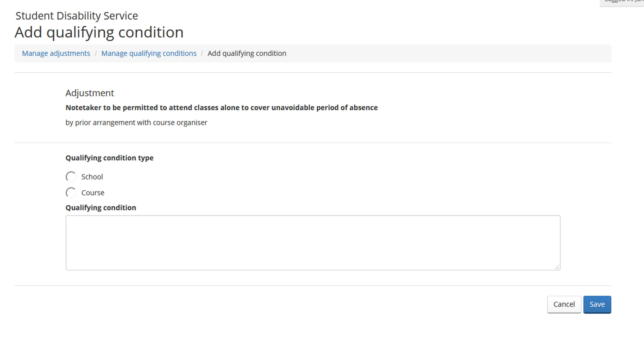Viewport: 644px width, 339px height.
Task: Click the text area resize handle
Action: pos(557,267)
